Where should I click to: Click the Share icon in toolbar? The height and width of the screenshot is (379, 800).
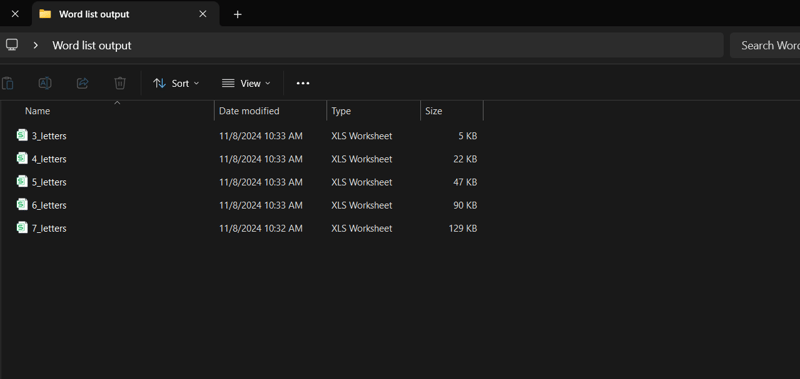click(x=82, y=83)
